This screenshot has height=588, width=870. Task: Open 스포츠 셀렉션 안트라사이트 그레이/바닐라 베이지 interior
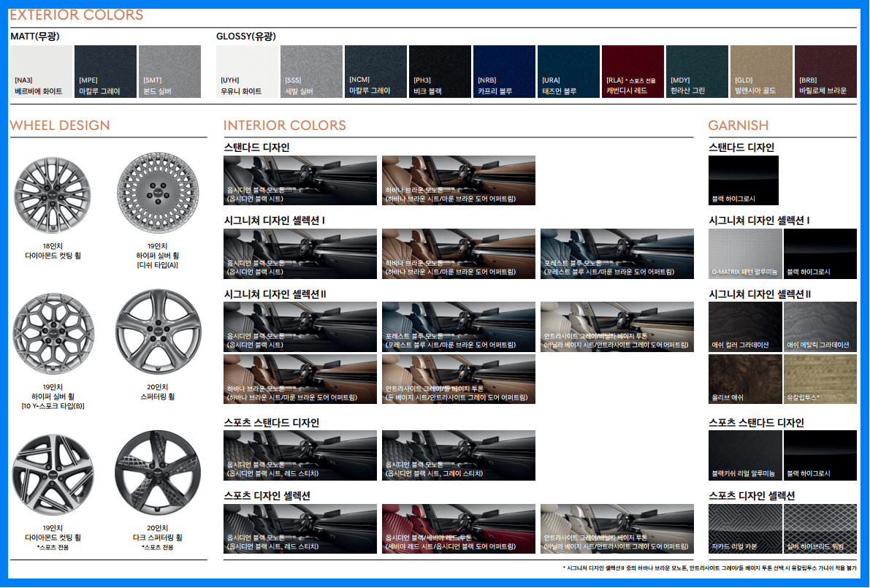tap(617, 529)
